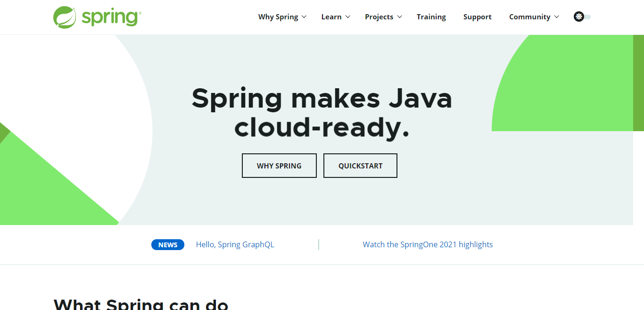The image size is (644, 310).
Task: Open the Projects menu
Action: click(379, 17)
